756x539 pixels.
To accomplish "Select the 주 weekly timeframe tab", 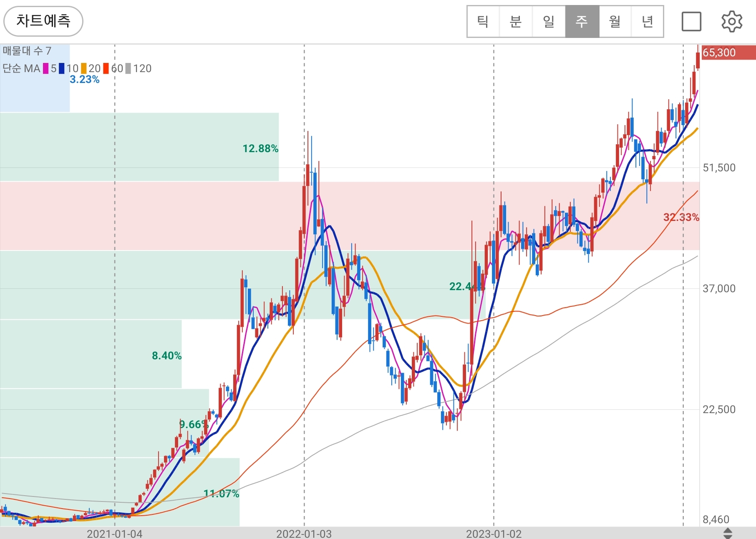I will pos(582,22).
